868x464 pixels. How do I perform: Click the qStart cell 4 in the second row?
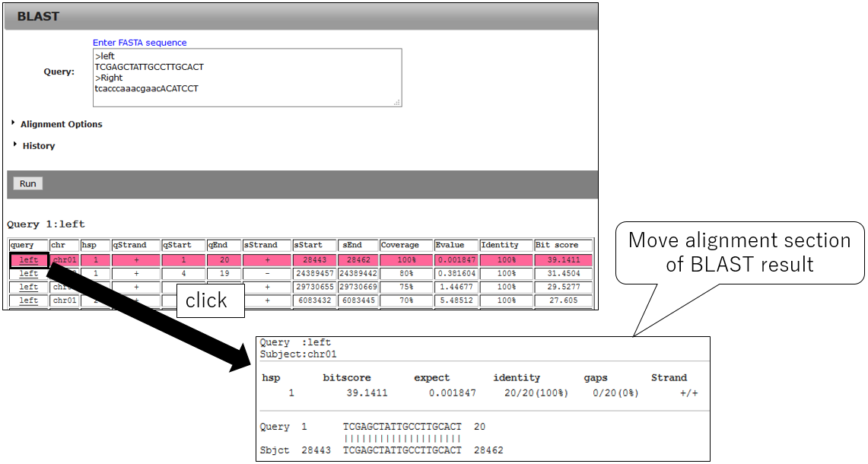tap(183, 274)
